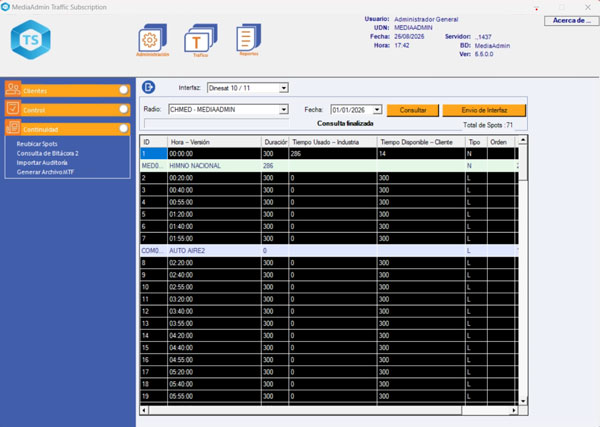Toggle the Clientes section circle
This screenshot has height=427, width=600.
pos(124,90)
